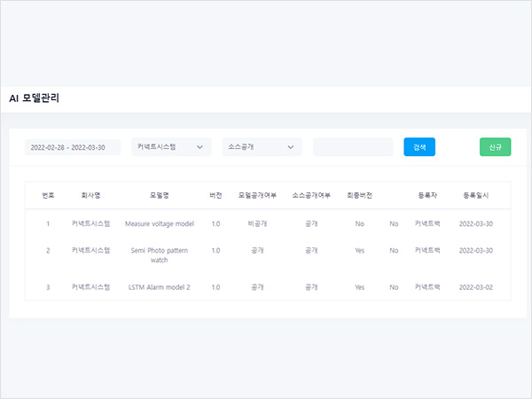Click the 버전 column header
Viewport: 532px width, 399px height.
215,195
